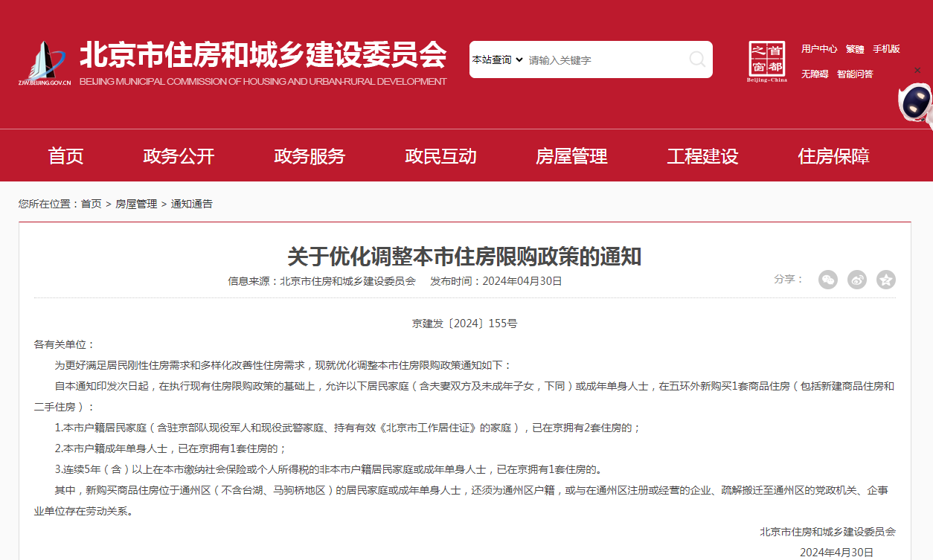Click the site title 北京市住房和城乡建设委员会
Image resolution: width=933 pixels, height=560 pixels.
pyautogui.click(x=263, y=54)
